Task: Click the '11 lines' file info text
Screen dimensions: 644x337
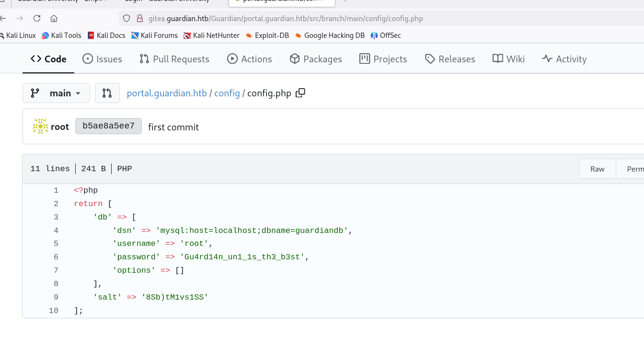Action: pos(50,169)
